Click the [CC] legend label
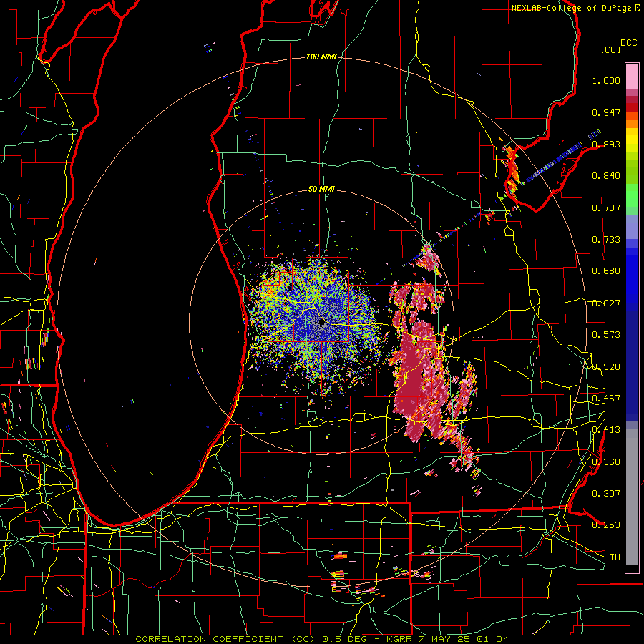 (610, 49)
